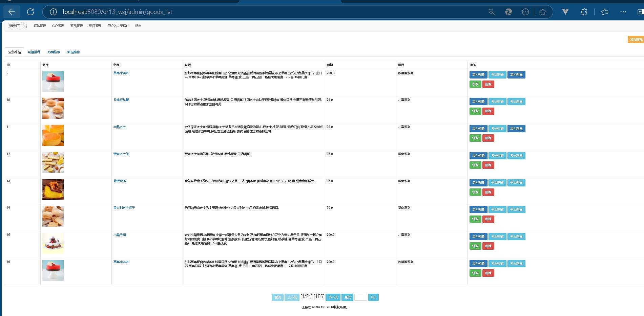Add page to favorites with star icon
The image size is (644, 316).
543,12
